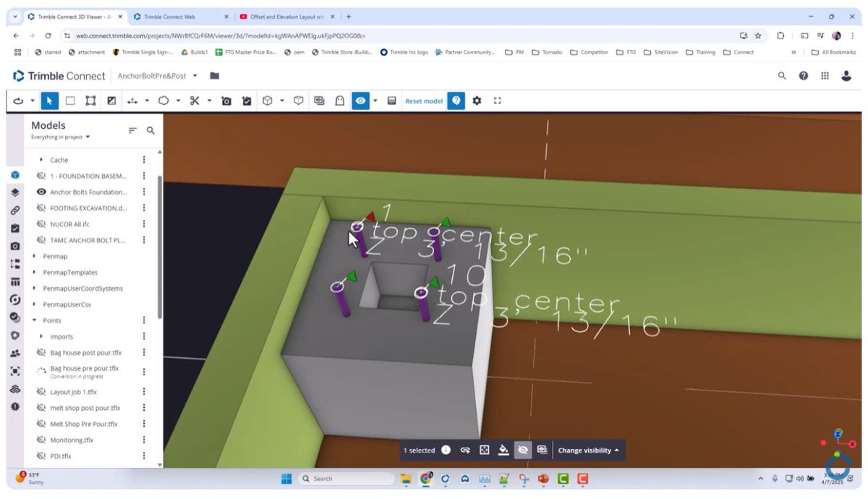Hide the Anchor Bolts Foundation model with its eye toggle
Viewport: 868px width, 499px height.
coord(41,192)
